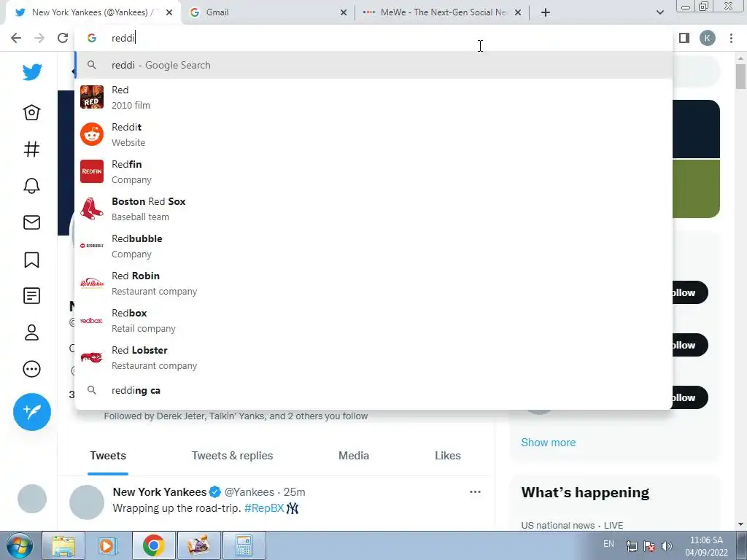Viewport: 747px width, 560px height.
Task: Choose Redbox retail company suggestion
Action: (374, 321)
